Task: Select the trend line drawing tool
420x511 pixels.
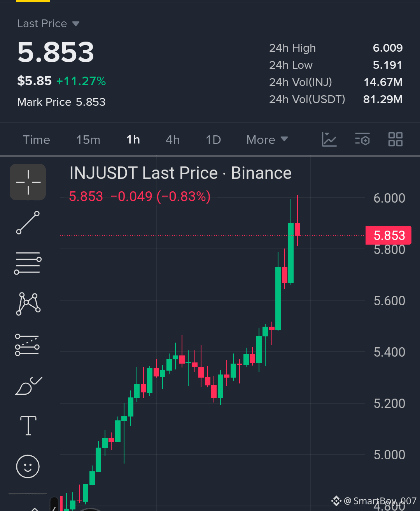Action: coord(28,223)
